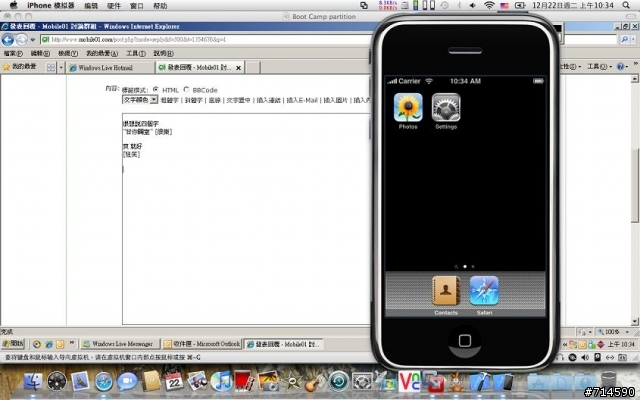Open a new blank IE tab
Screen dimensions: 640x400
point(253,68)
